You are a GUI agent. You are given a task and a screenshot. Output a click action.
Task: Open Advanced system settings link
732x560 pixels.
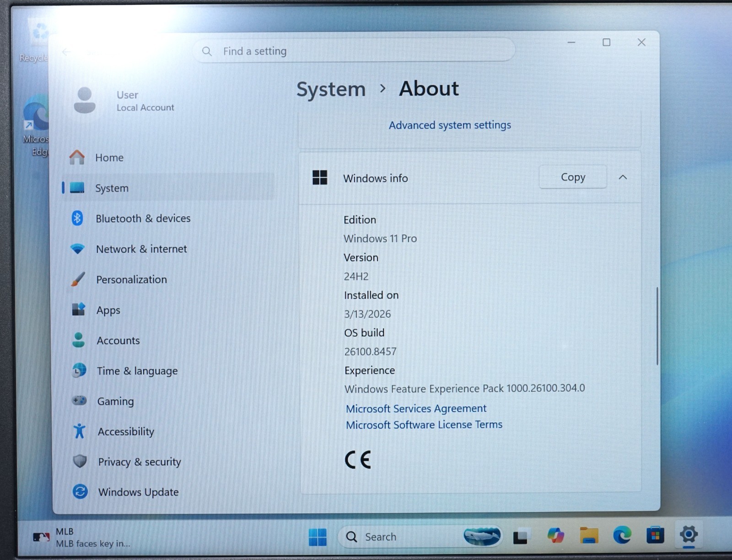(450, 125)
